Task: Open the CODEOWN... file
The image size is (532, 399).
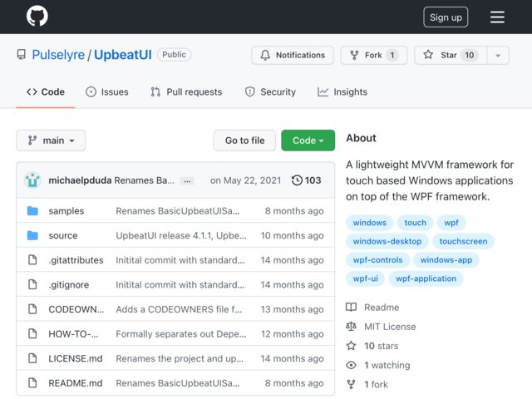Action: pos(76,309)
